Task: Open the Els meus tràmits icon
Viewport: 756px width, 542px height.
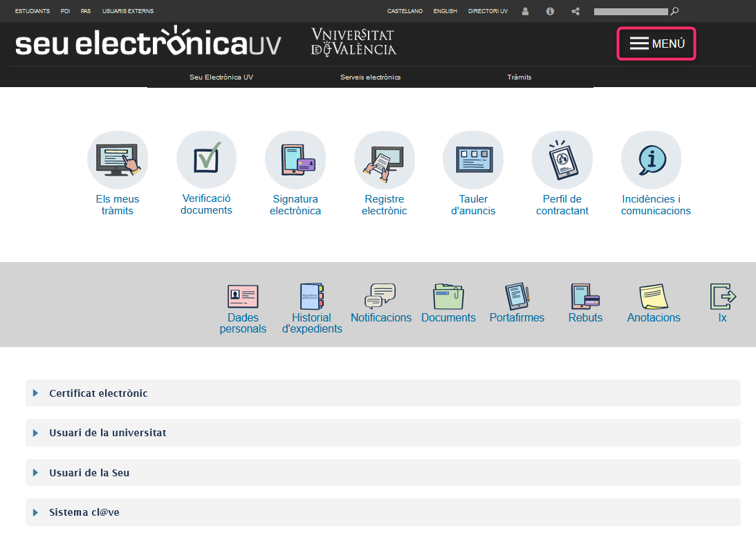Action: point(118,160)
